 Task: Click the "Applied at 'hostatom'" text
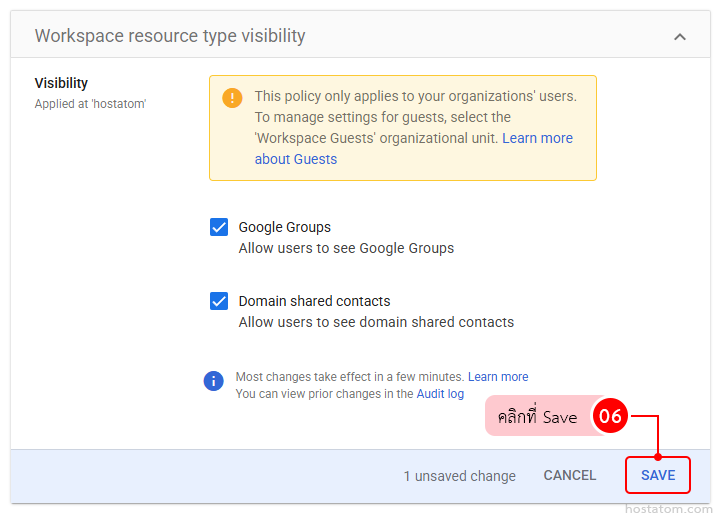[90, 104]
